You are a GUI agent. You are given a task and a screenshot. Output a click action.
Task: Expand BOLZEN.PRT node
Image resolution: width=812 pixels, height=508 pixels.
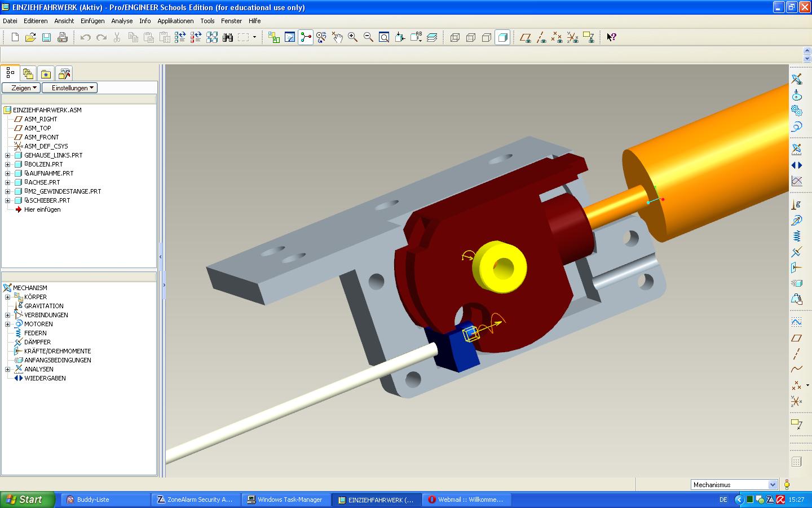8,164
